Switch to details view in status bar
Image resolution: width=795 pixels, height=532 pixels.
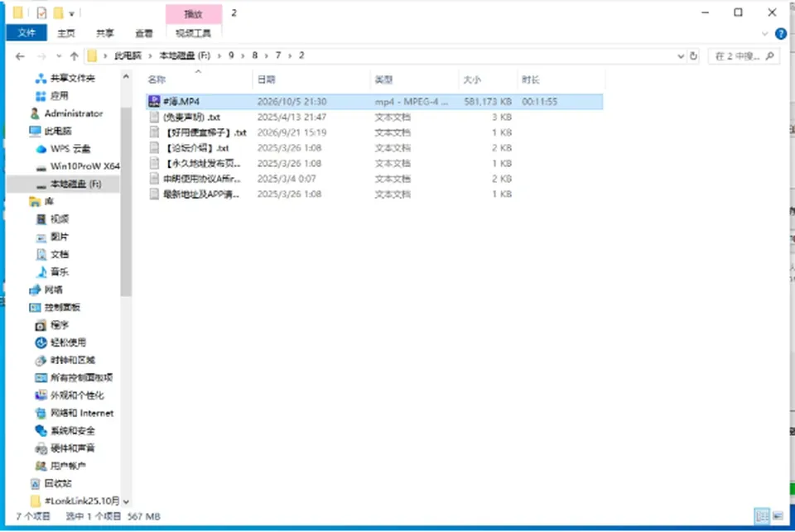[762, 515]
